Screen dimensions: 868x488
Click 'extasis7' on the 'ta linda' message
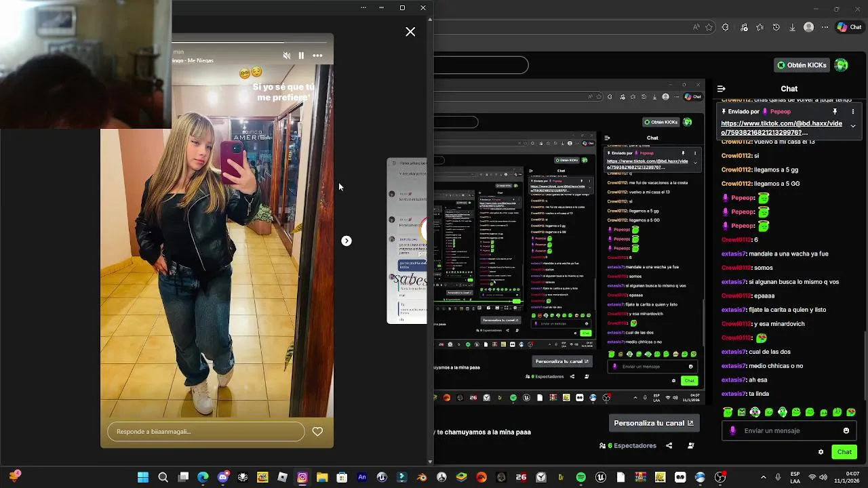pyautogui.click(x=734, y=394)
